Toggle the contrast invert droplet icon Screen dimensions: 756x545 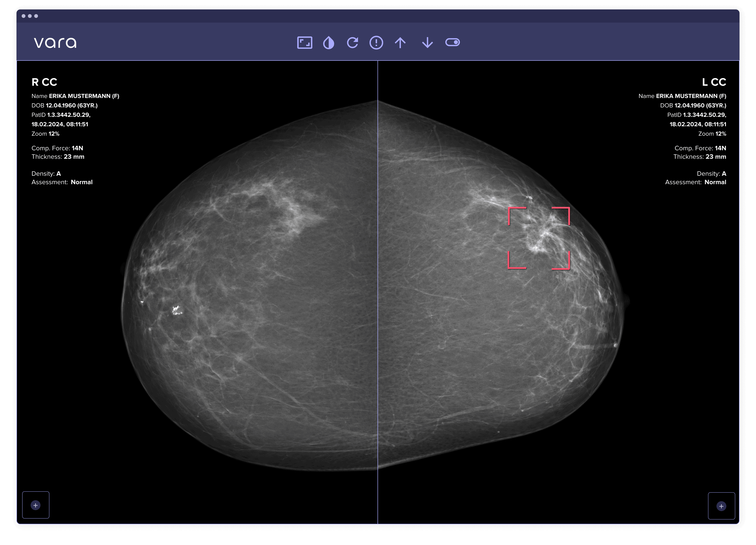(x=328, y=43)
